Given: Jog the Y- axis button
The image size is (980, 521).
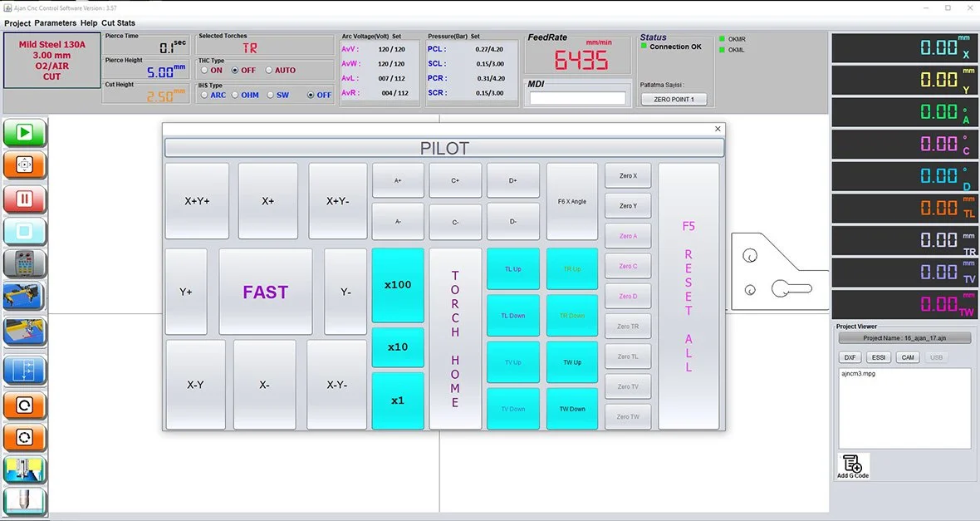Looking at the screenshot, I should tap(345, 292).
